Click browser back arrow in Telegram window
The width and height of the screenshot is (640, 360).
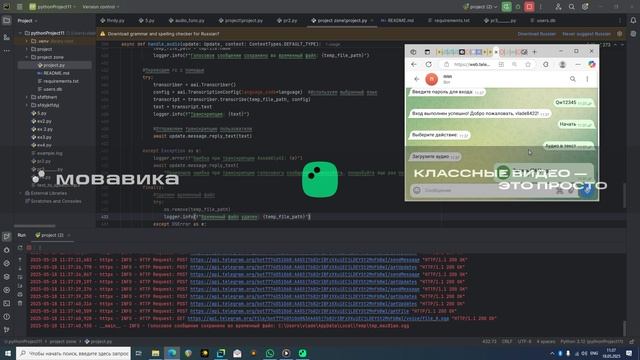(x=414, y=64)
